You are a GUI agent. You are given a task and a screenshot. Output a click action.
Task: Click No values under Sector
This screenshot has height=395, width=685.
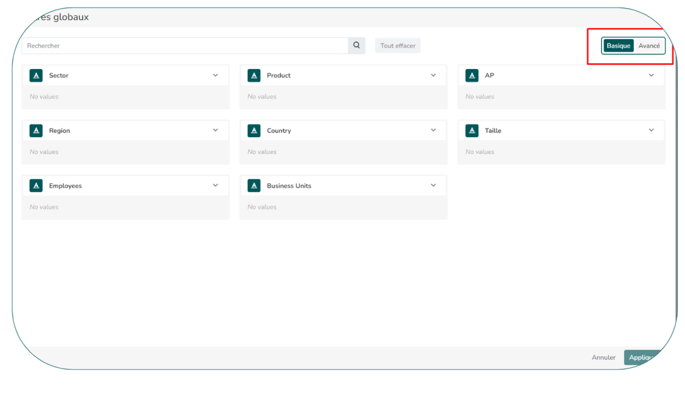click(44, 97)
